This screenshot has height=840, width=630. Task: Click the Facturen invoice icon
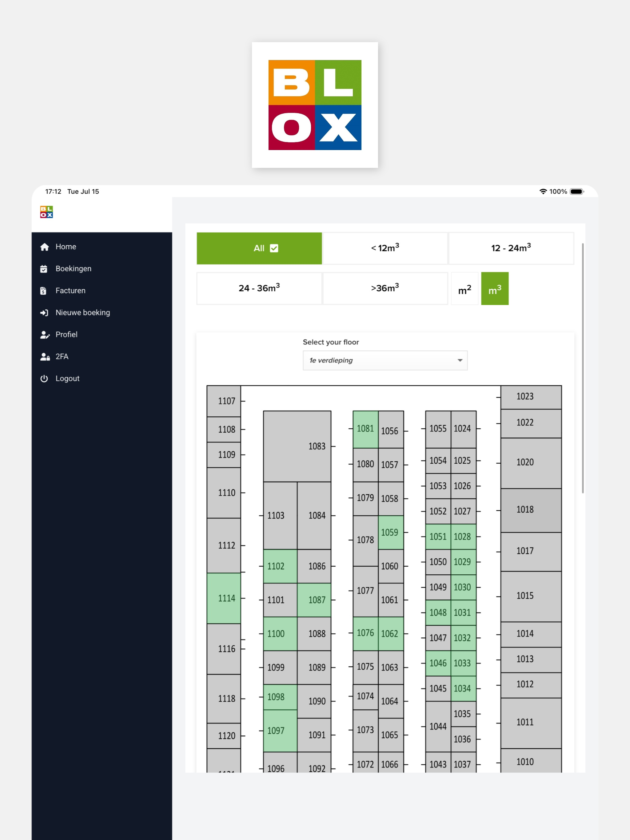point(43,291)
